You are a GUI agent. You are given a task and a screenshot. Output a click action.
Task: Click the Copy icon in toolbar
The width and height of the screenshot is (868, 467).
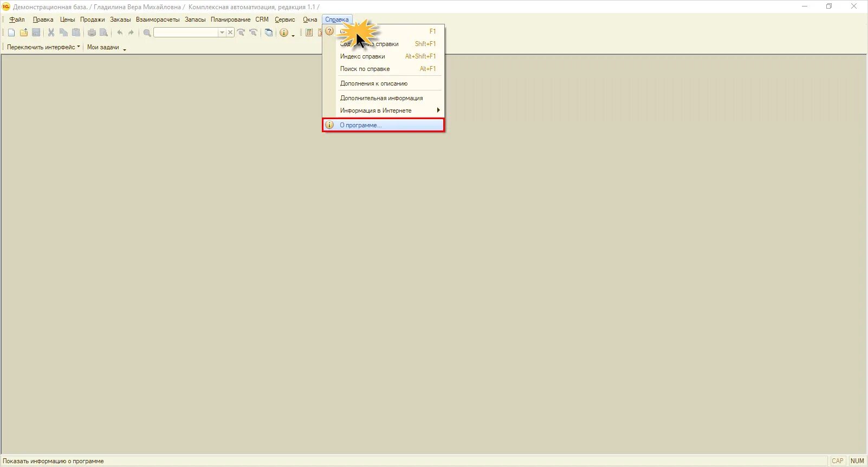pos(63,33)
